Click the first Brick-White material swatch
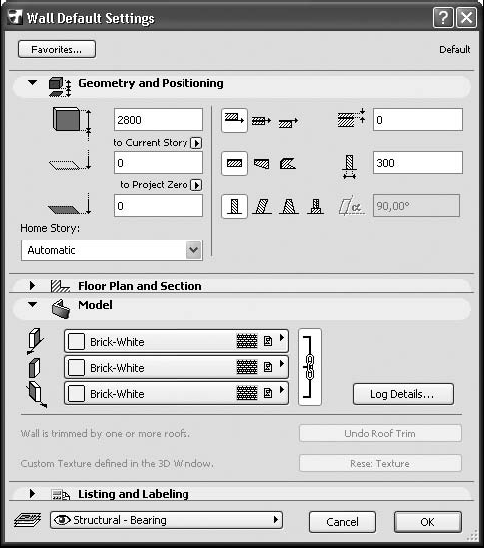 point(76,341)
